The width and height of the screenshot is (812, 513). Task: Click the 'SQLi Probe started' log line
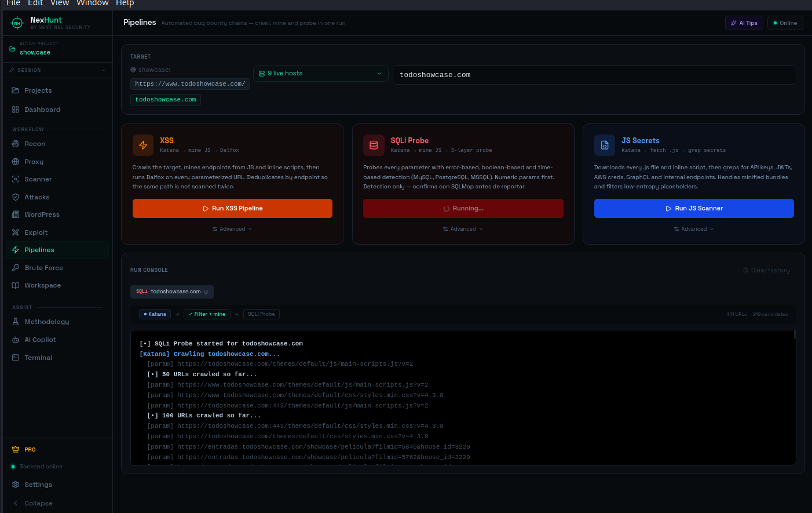(221, 344)
